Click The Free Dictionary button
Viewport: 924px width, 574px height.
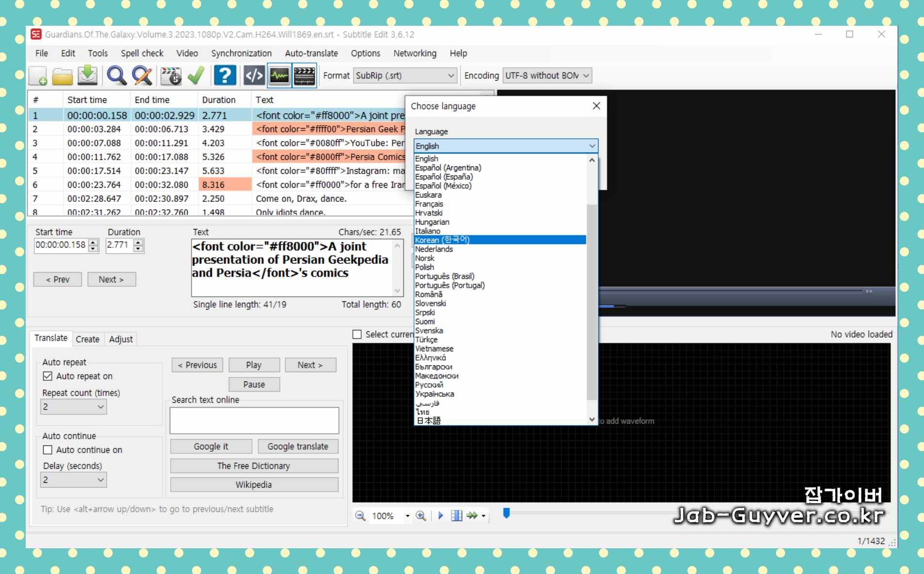coord(254,466)
